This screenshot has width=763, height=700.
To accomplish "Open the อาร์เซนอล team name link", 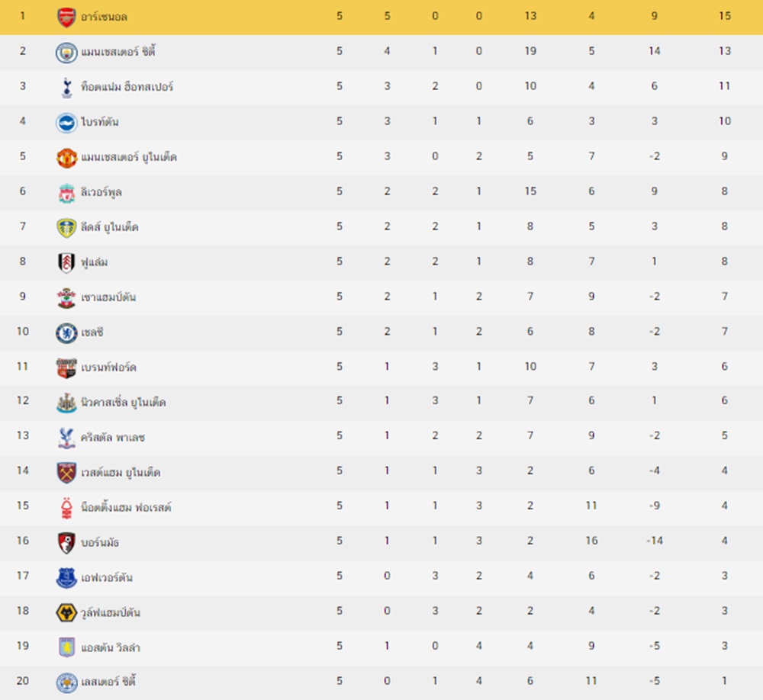I will pyautogui.click(x=104, y=17).
